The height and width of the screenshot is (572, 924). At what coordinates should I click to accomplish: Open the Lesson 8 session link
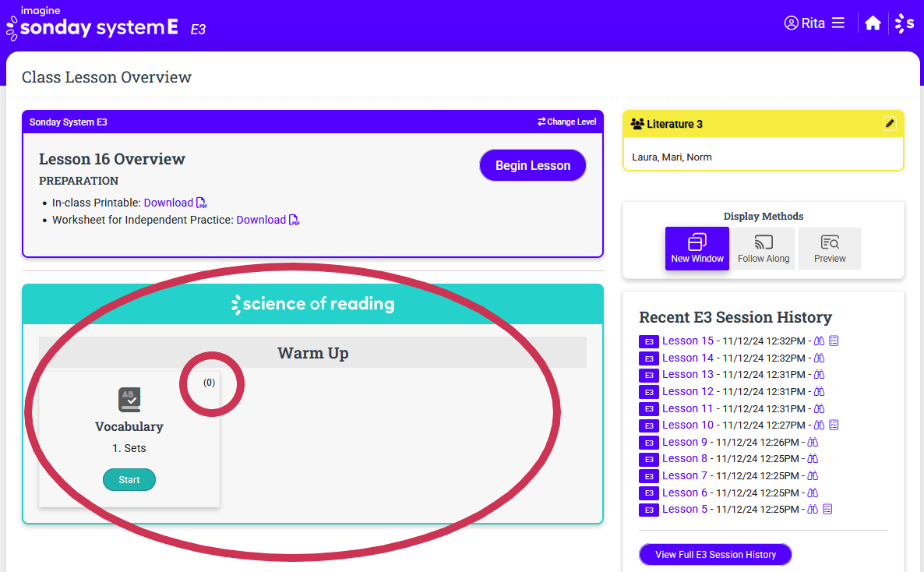684,459
